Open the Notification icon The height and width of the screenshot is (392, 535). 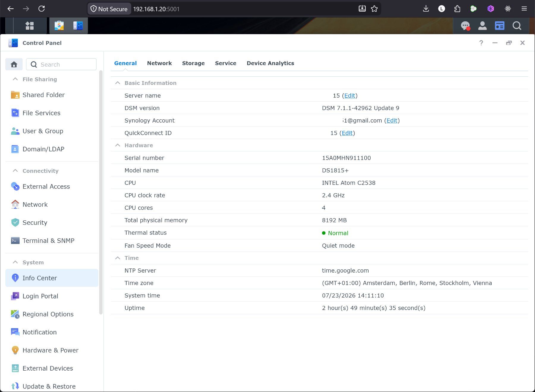click(x=15, y=332)
